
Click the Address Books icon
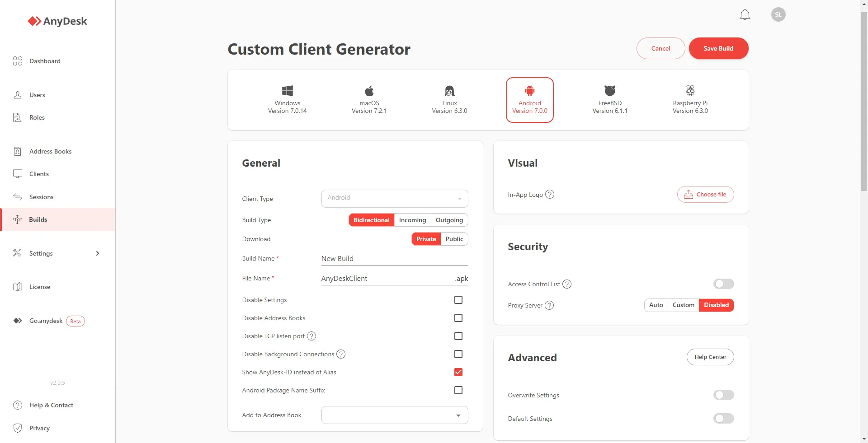point(17,151)
